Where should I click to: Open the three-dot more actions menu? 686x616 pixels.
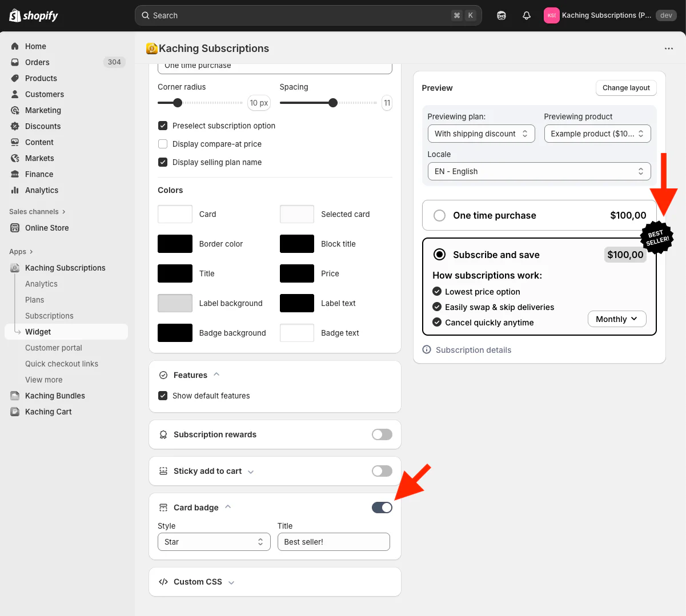pyautogui.click(x=669, y=49)
